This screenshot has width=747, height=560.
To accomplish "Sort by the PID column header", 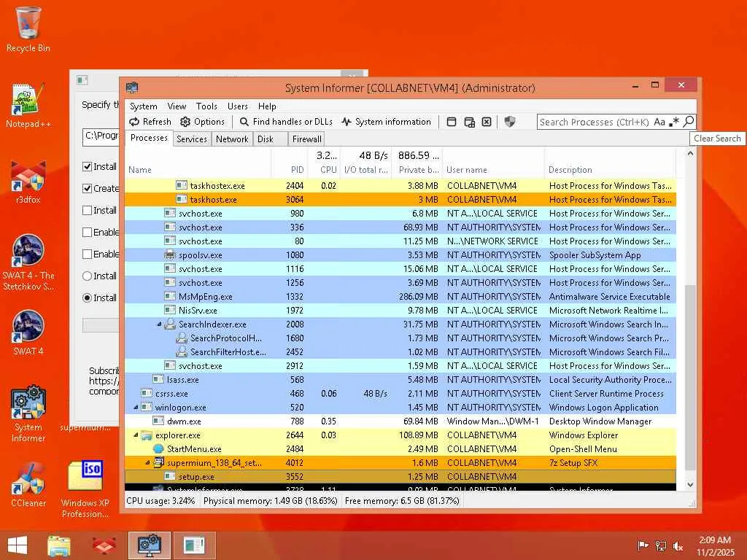I will tap(289, 163).
